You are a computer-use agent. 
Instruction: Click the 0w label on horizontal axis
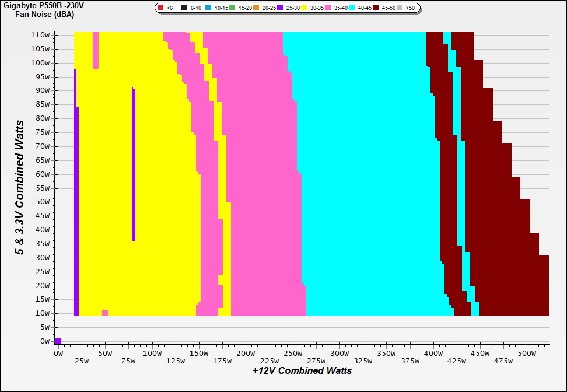coord(58,353)
